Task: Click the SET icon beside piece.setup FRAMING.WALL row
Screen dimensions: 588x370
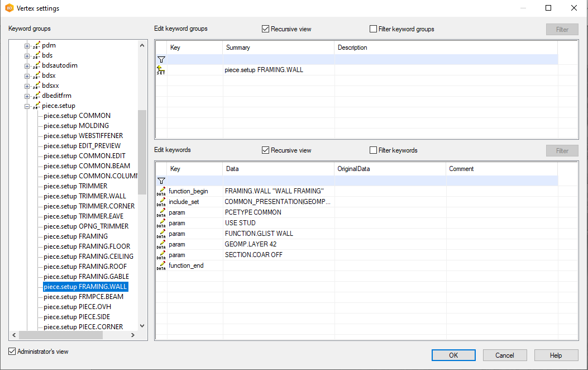Action: pos(161,70)
